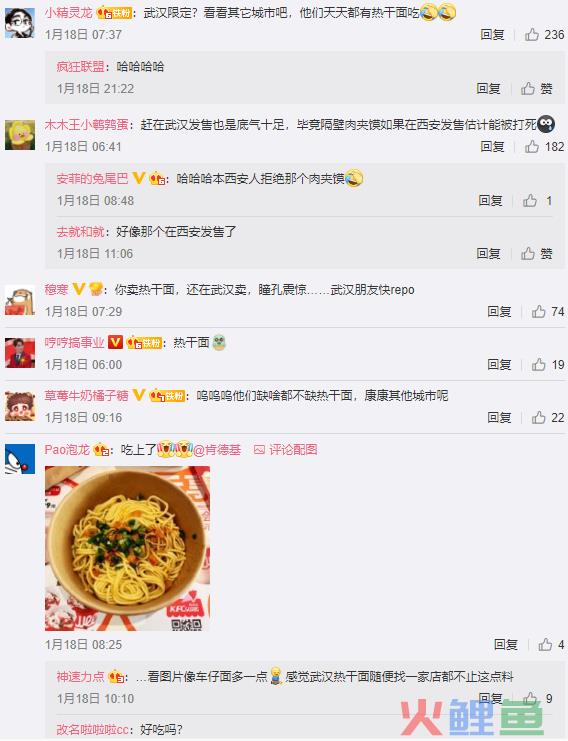Like 草莓牛奶橘子糖's comment with 22 likes
The width and height of the screenshot is (568, 741).
click(x=548, y=417)
